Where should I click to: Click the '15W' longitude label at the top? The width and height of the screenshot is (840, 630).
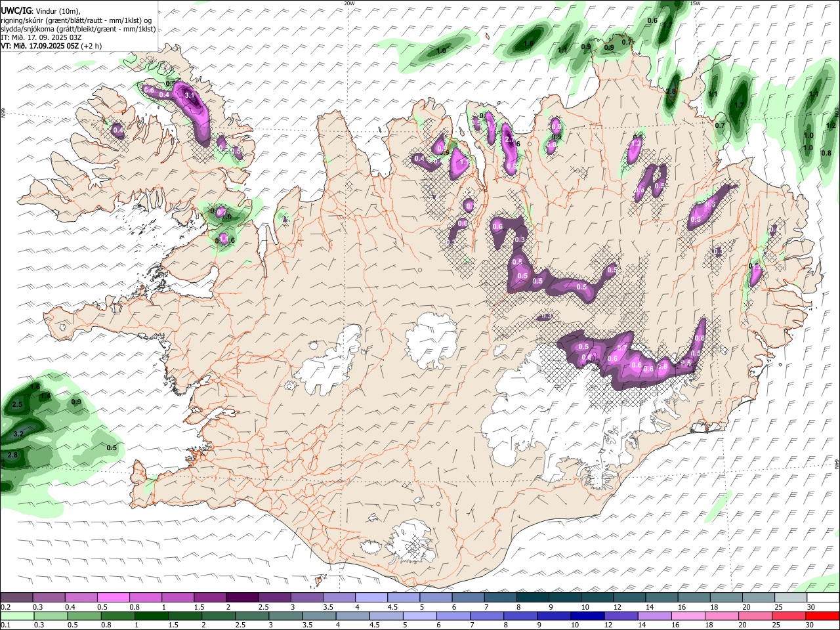(696, 3)
